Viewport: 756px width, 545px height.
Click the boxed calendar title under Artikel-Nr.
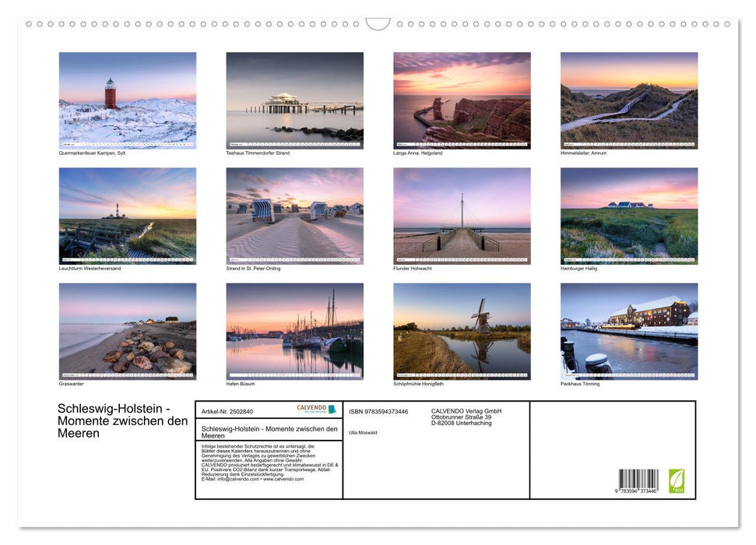click(269, 431)
